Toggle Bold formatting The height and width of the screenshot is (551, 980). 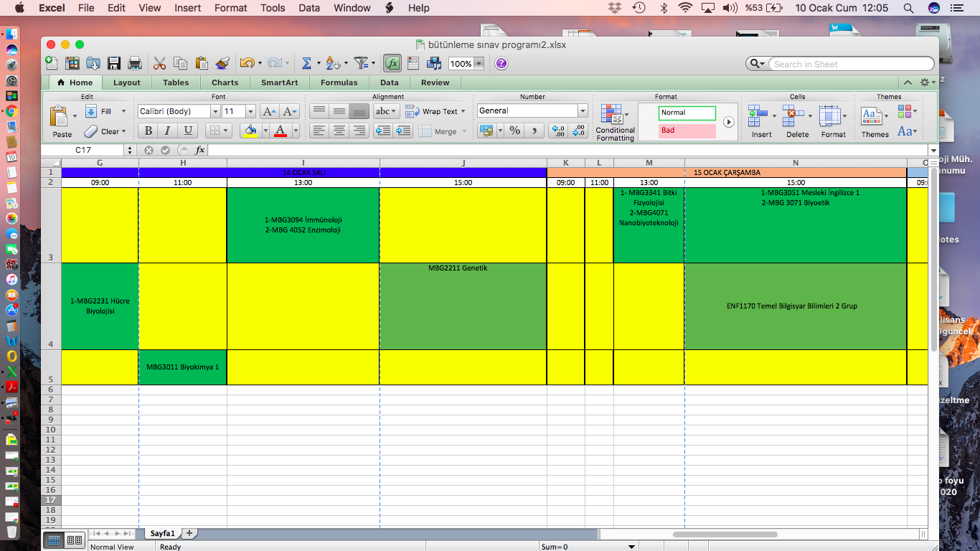149,131
